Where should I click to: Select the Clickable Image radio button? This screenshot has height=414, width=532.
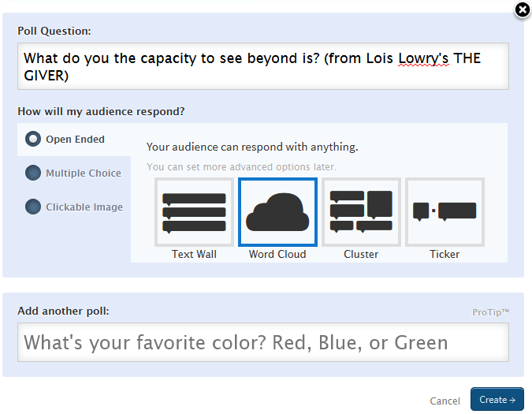(x=33, y=207)
